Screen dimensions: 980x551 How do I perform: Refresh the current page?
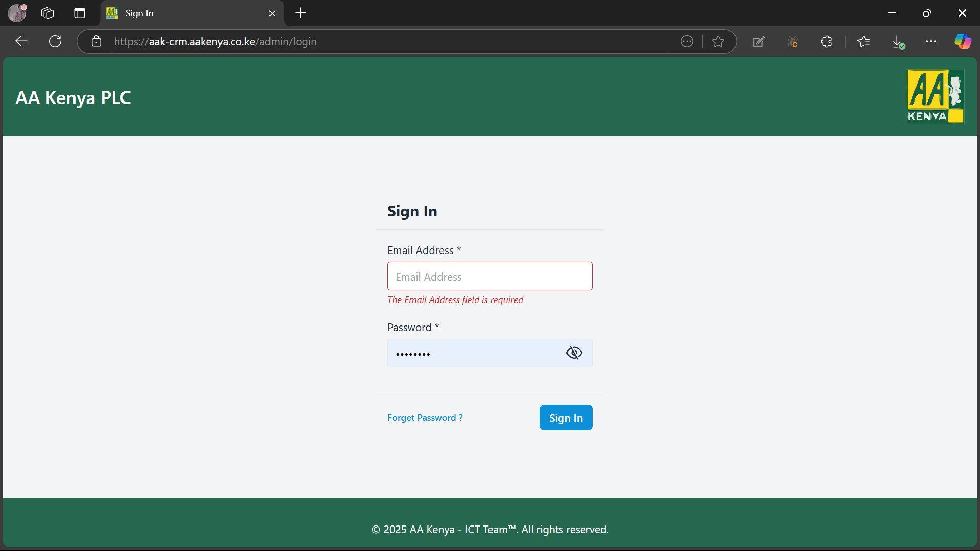55,42
